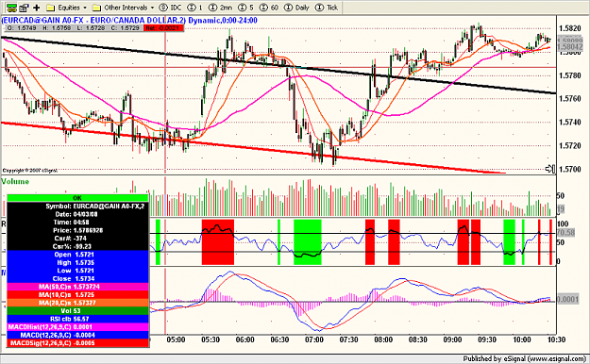The image size is (590, 364).
Task: Switch to the 5 minute interval
Action: point(246,8)
